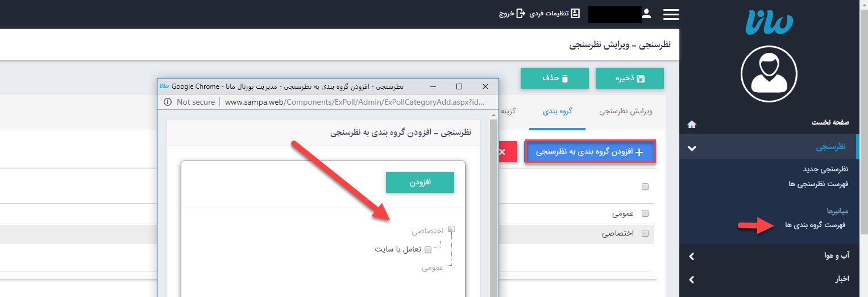Click the profile avatar in sidebar
868x297 pixels.
tap(769, 73)
